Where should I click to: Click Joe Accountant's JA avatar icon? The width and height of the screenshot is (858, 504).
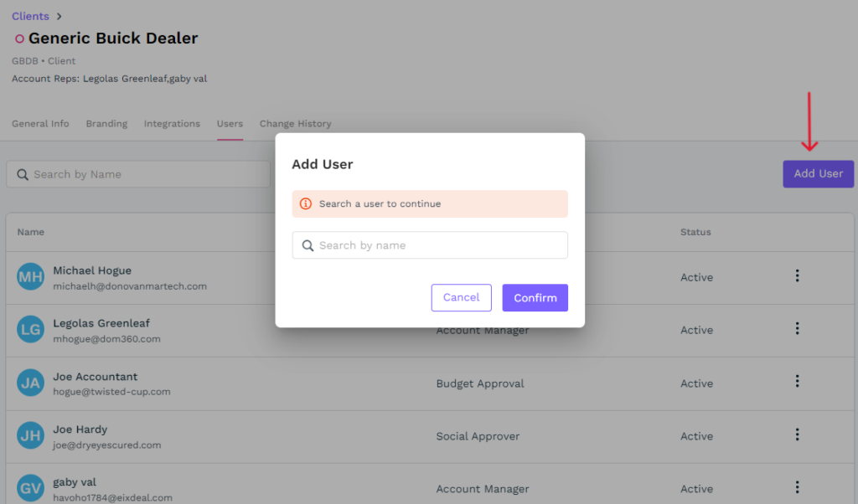tap(31, 383)
